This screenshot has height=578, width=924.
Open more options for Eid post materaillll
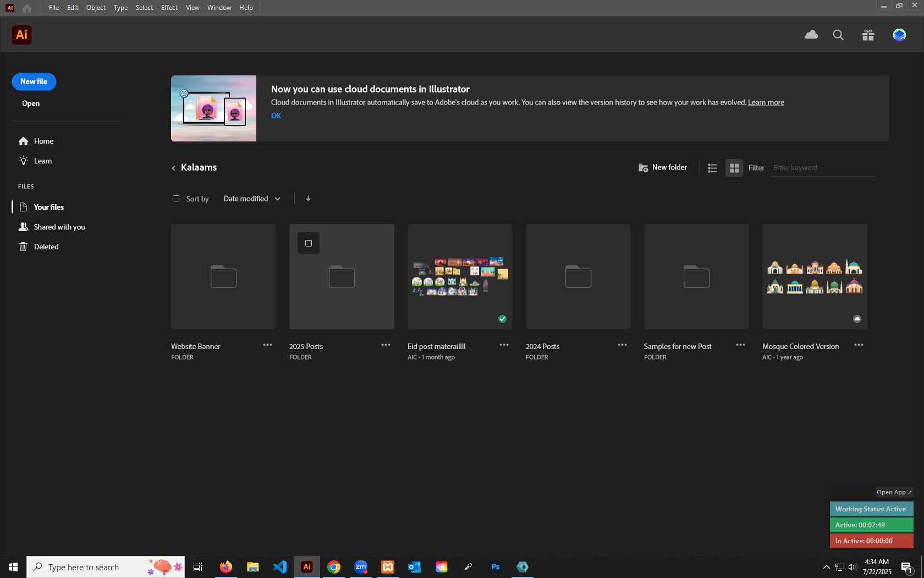[x=504, y=345]
